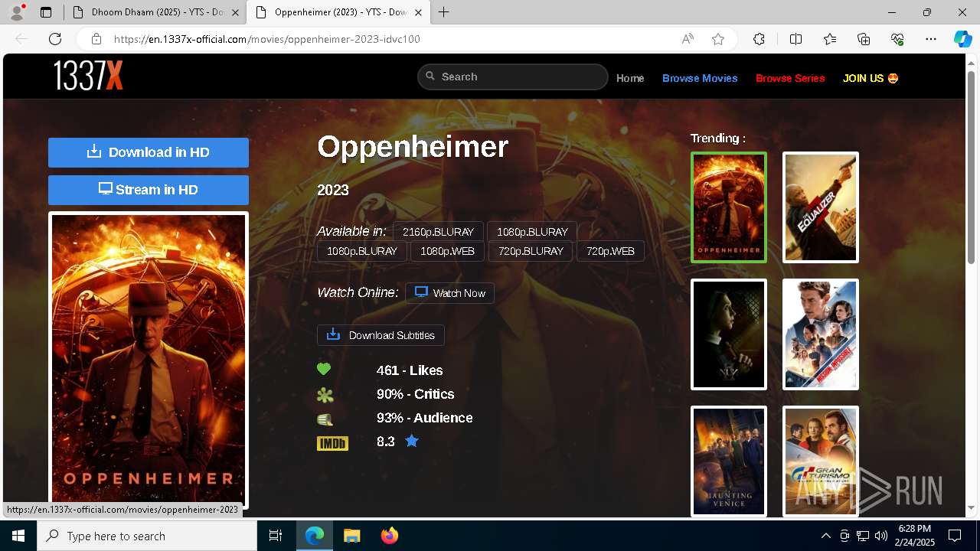Click Download in HD button
The width and height of the screenshot is (980, 551).
[149, 152]
